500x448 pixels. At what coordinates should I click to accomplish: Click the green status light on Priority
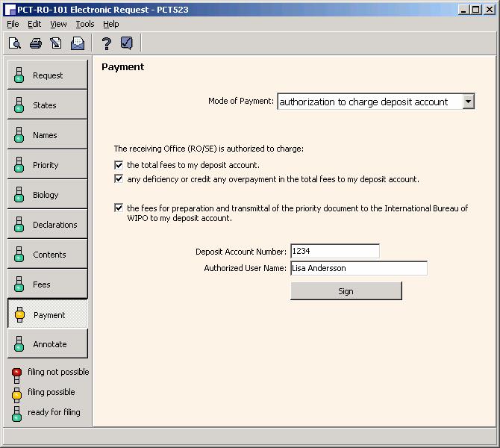[x=19, y=165]
